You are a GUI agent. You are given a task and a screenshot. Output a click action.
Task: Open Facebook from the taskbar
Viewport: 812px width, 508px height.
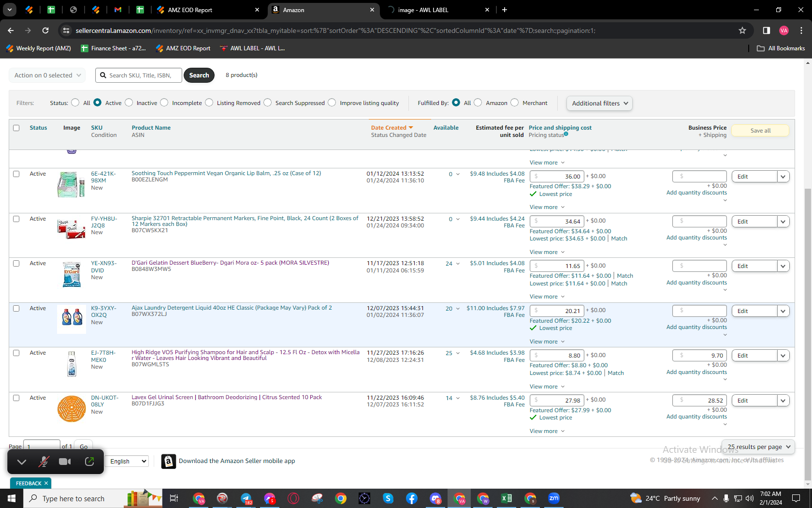tap(412, 498)
